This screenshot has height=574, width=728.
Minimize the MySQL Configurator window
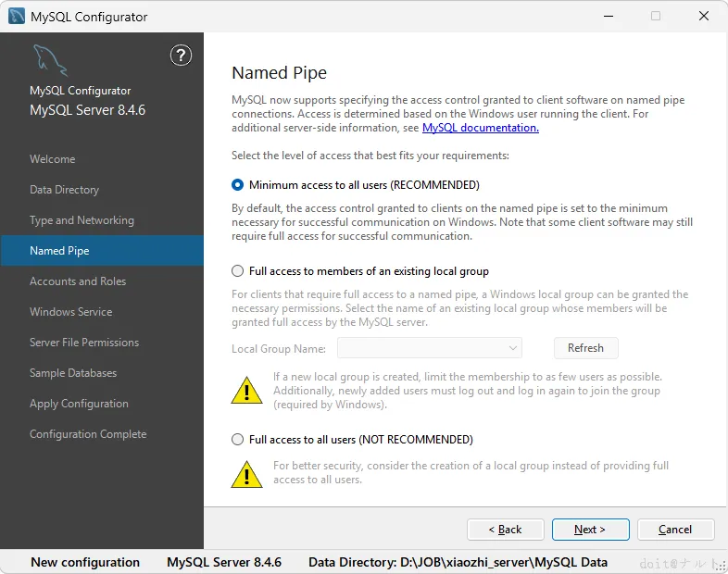coord(609,17)
